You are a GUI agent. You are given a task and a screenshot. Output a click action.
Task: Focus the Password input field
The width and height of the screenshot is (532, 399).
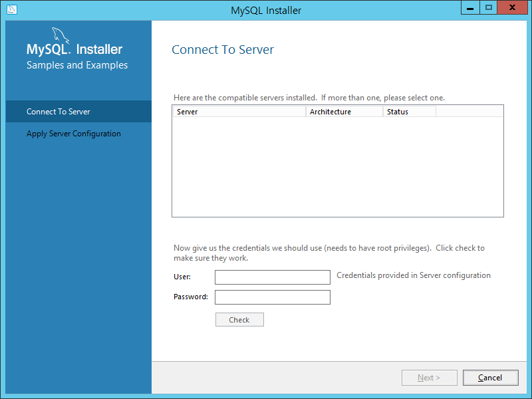coord(273,297)
